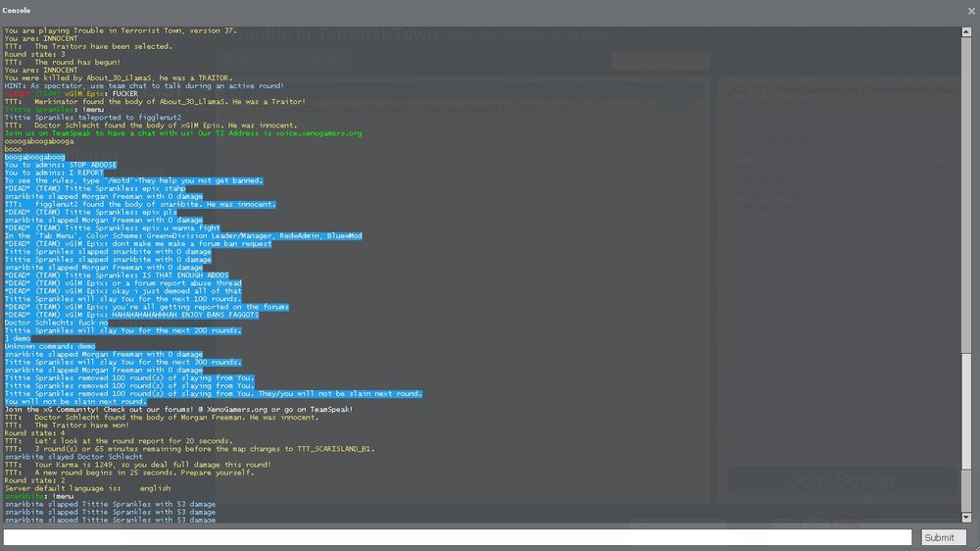The width and height of the screenshot is (980, 551).
Task: Click the 'Tittie Sprankles: epix pls' line
Action: [90, 212]
